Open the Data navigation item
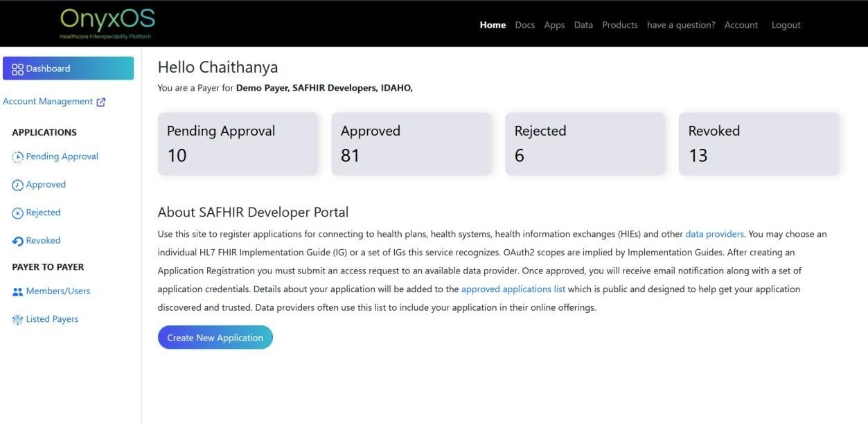The width and height of the screenshot is (868, 425). click(583, 25)
